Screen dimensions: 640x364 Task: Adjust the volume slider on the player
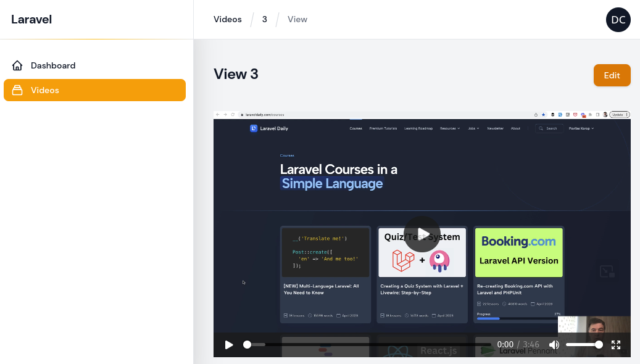click(x=583, y=345)
